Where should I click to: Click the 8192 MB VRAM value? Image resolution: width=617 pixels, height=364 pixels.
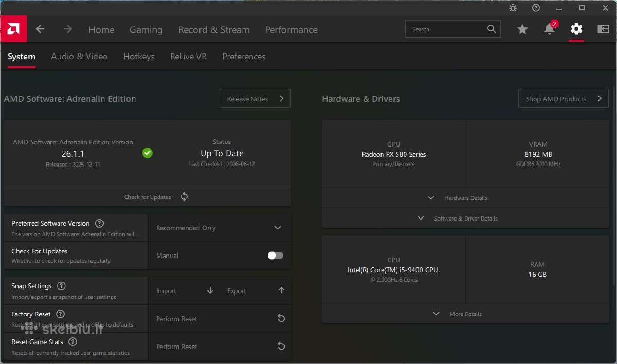point(538,154)
